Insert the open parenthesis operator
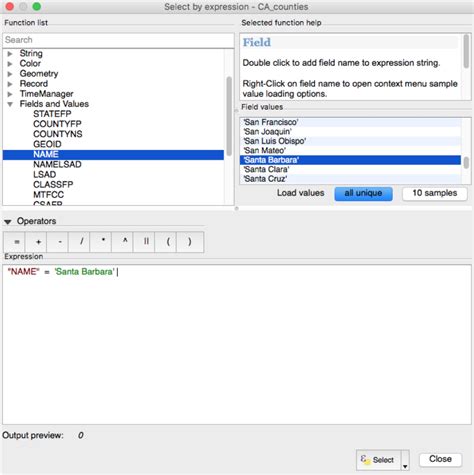Screen dimensions: 474x475 [x=166, y=242]
